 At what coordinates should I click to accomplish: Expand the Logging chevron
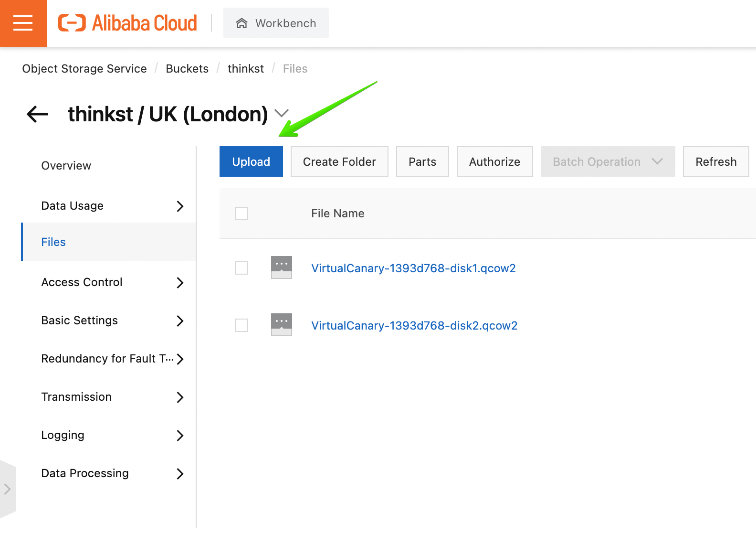[x=180, y=436]
